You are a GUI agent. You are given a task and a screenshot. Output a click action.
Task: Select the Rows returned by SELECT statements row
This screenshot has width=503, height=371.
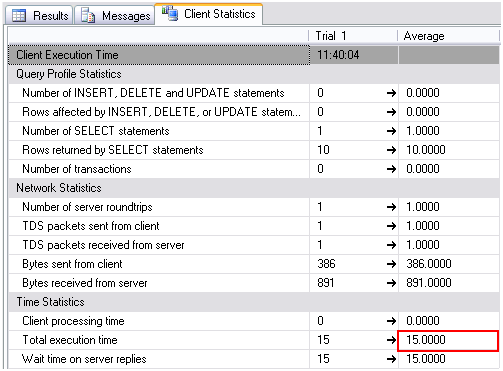tap(254, 150)
